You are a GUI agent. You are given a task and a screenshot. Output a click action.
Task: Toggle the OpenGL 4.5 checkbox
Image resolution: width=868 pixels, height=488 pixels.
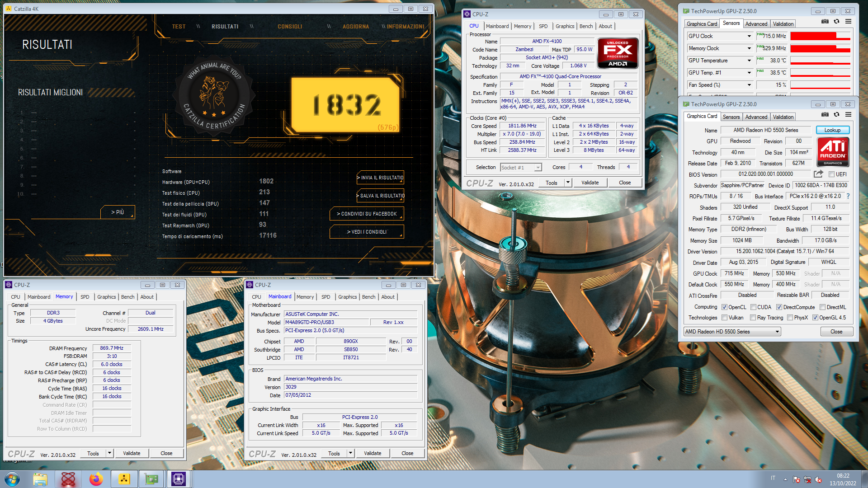pos(815,318)
